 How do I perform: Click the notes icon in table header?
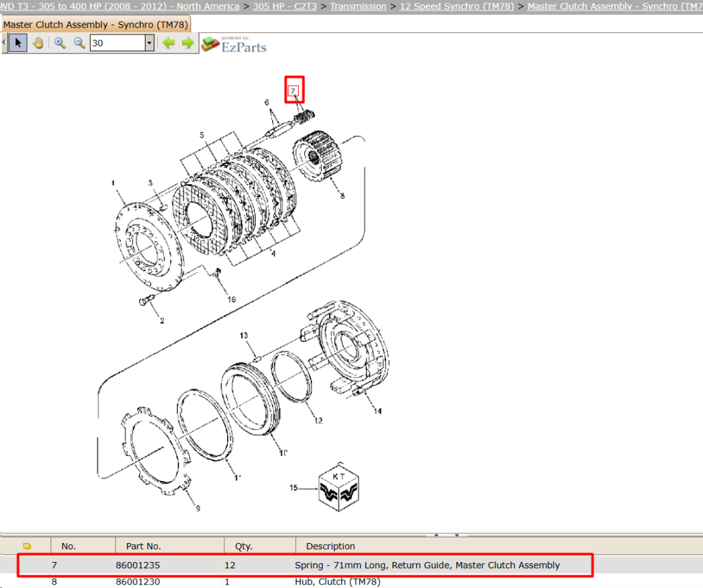click(27, 546)
